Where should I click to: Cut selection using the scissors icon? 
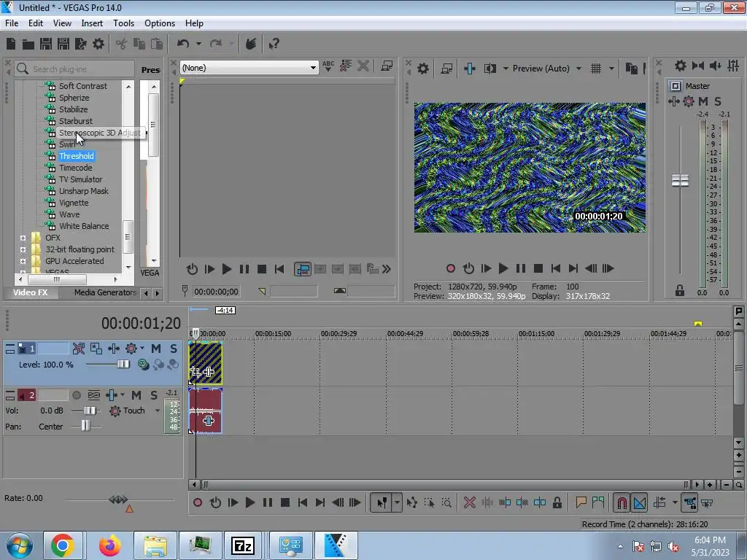122,44
